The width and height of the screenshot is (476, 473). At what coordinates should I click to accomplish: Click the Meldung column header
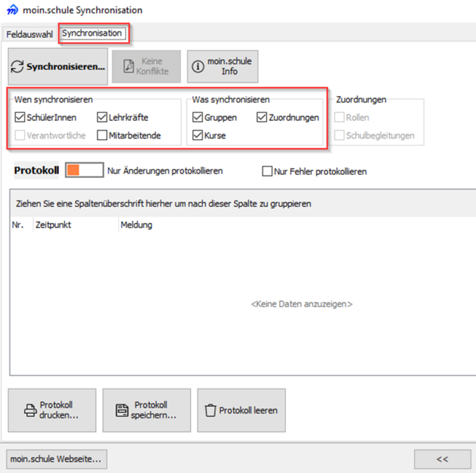click(136, 225)
